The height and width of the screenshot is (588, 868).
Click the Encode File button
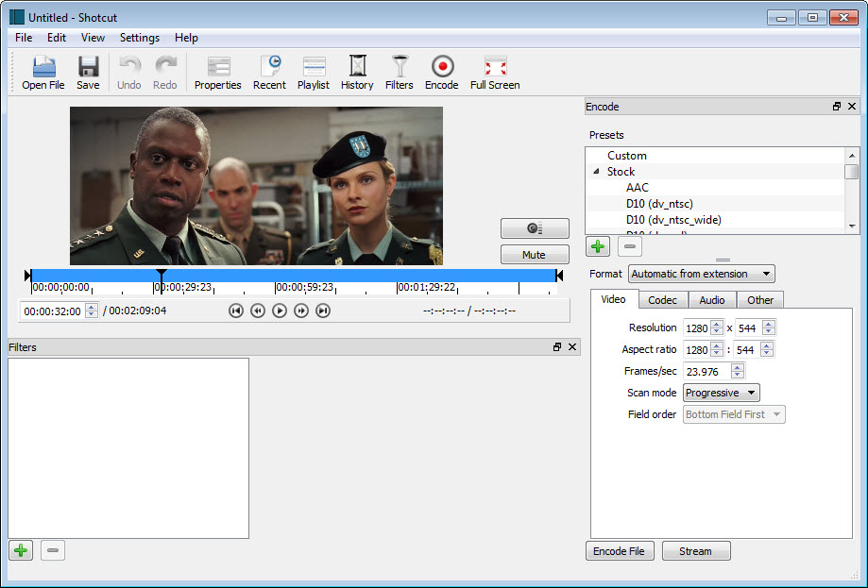pos(619,551)
